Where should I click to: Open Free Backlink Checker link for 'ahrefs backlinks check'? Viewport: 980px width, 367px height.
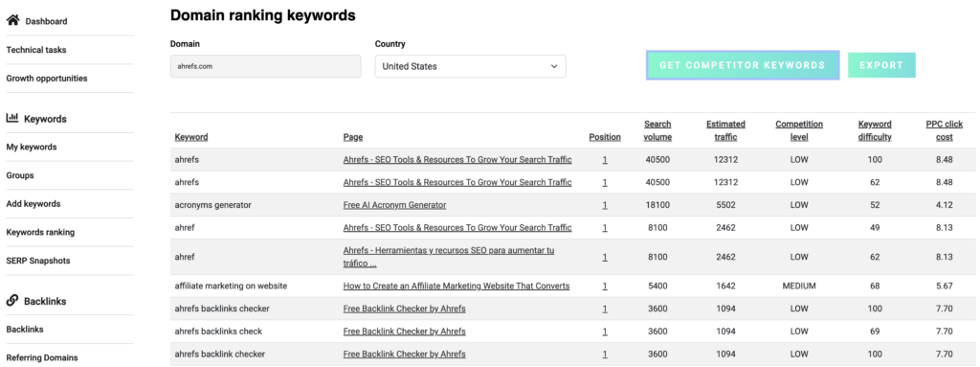405,332
